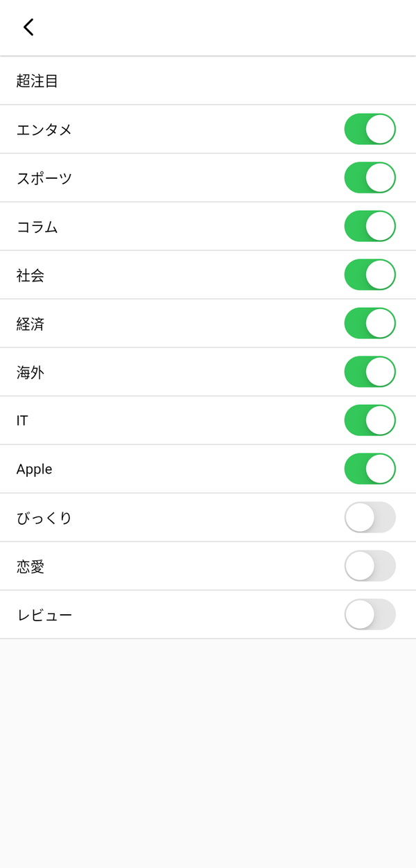
Task: Enable the びっくり toggle
Action: click(370, 517)
